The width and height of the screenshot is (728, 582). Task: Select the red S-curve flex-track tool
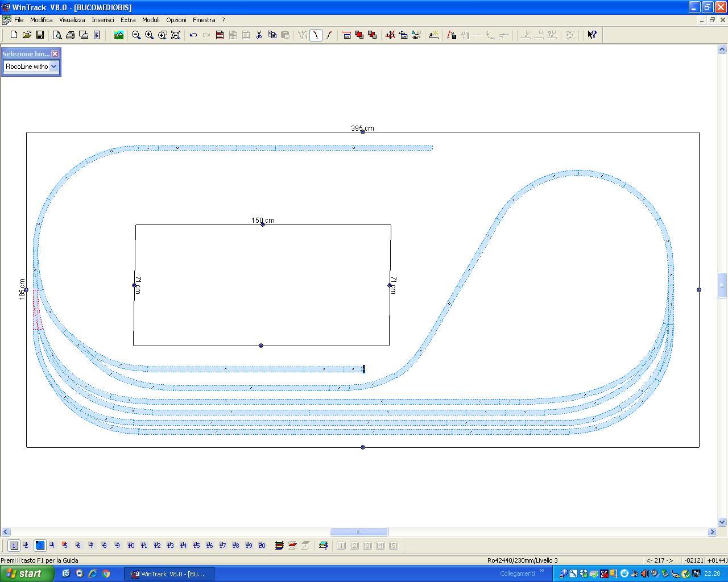pos(329,35)
